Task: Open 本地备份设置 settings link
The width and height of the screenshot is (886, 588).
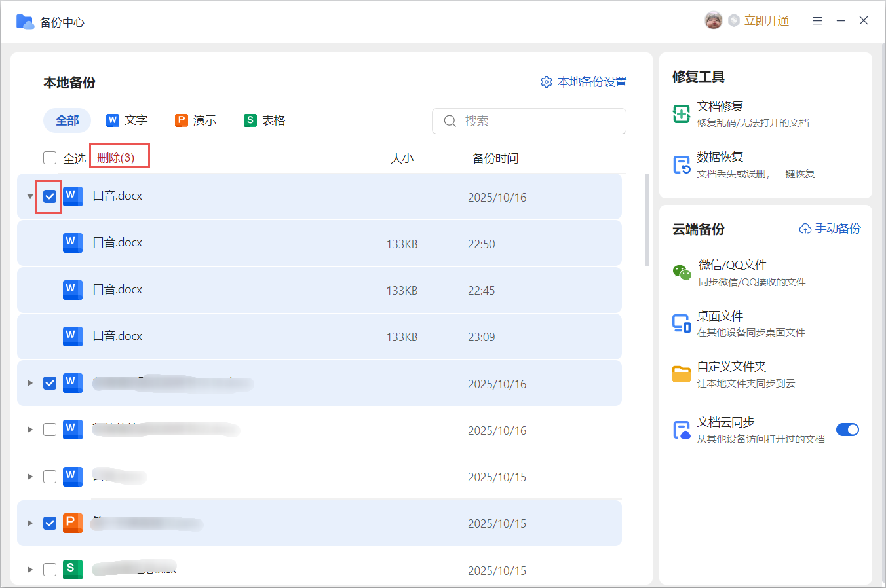Action: (x=583, y=82)
